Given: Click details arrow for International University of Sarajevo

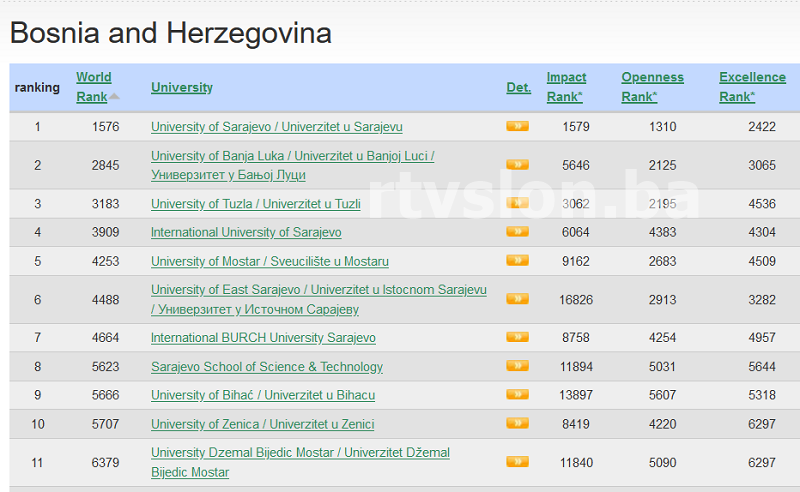Looking at the screenshot, I should coord(517,232).
